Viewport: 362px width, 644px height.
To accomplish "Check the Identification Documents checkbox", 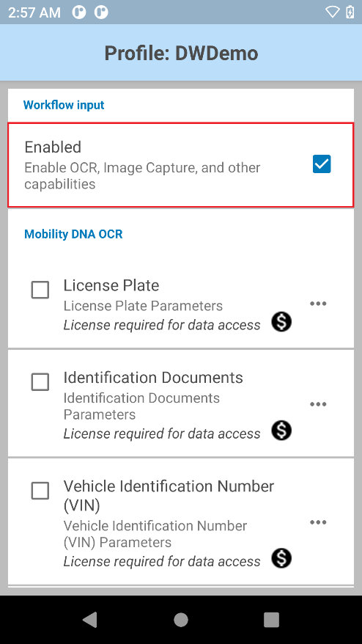I will point(40,382).
